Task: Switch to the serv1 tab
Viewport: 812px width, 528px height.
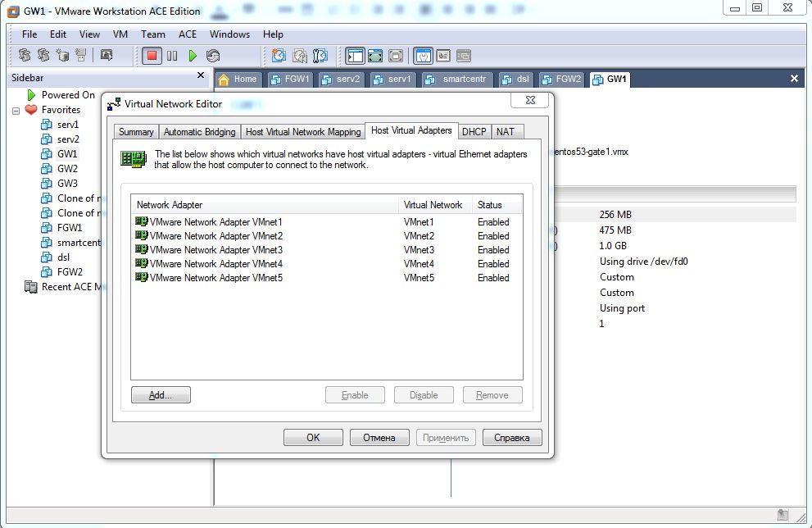Action: pos(392,80)
